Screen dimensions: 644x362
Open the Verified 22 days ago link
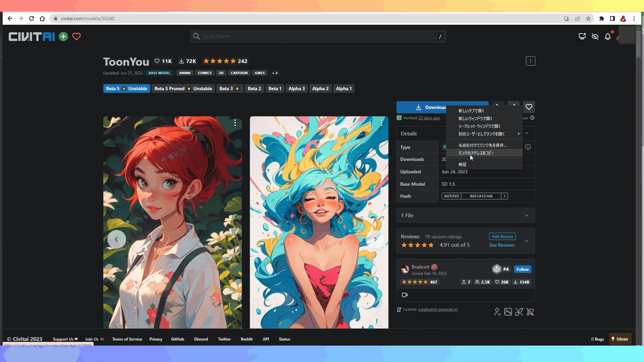pos(429,118)
